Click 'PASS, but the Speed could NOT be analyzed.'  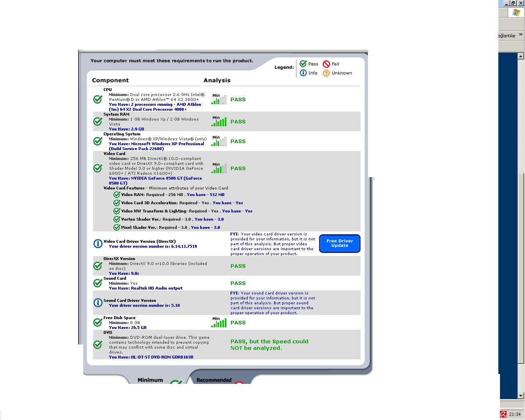click(269, 345)
